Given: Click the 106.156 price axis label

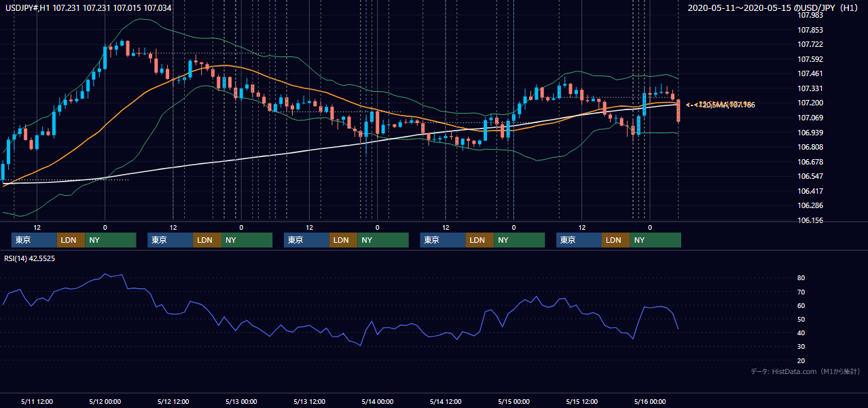Looking at the screenshot, I should click(x=809, y=220).
